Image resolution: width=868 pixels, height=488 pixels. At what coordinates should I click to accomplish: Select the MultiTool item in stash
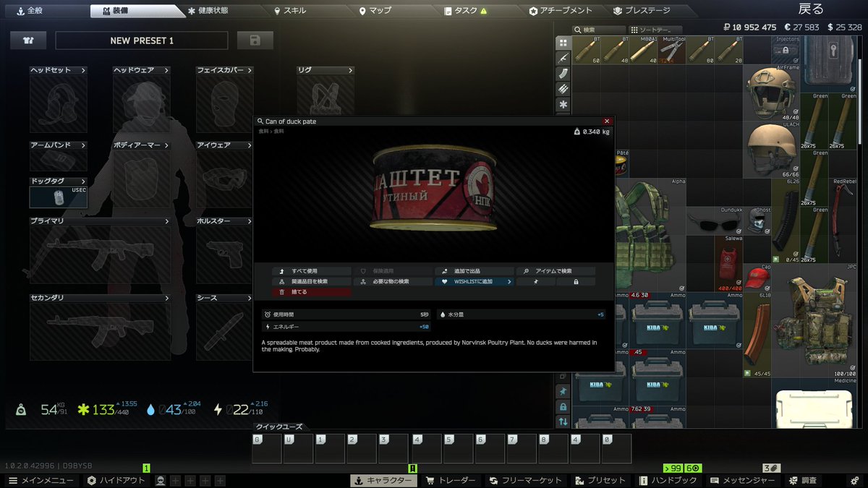pos(671,50)
